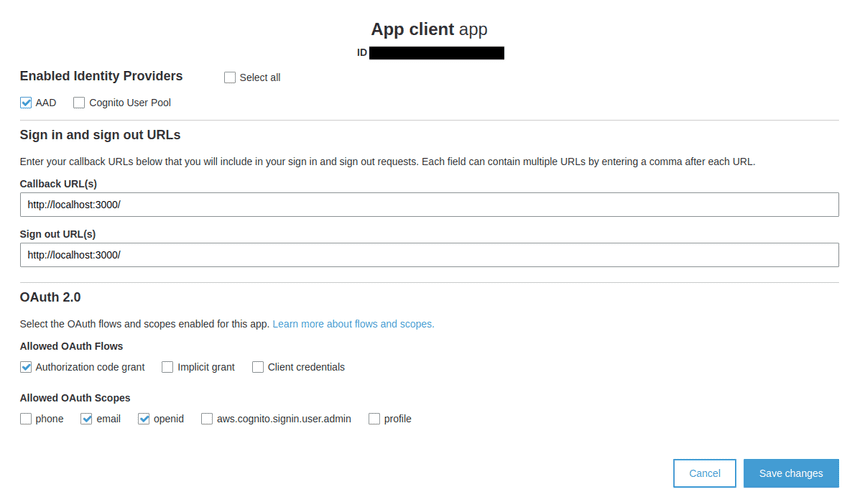The width and height of the screenshot is (860, 489).
Task: Click the Allowed OAuth Flows label
Action: click(x=71, y=346)
